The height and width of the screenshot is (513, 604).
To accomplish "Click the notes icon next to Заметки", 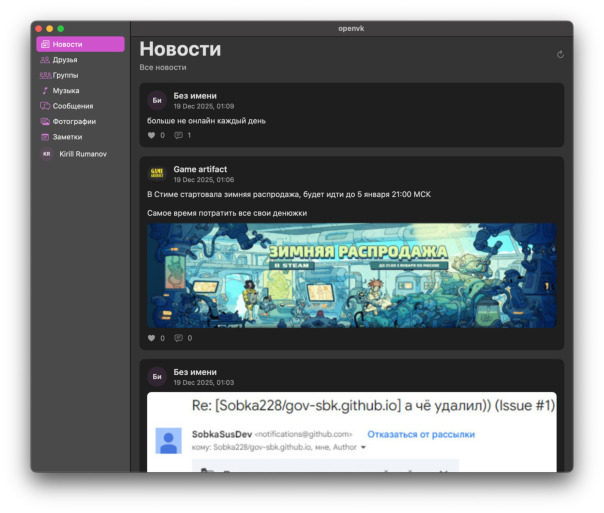I will (x=45, y=137).
